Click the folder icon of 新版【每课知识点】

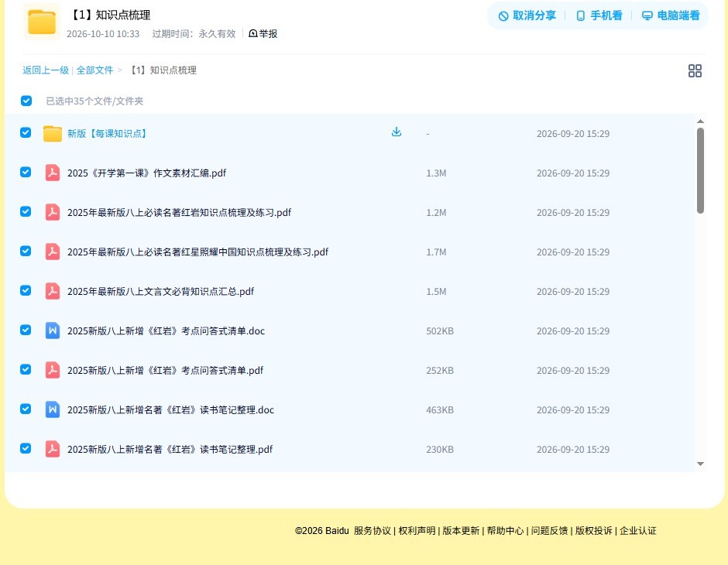click(53, 134)
